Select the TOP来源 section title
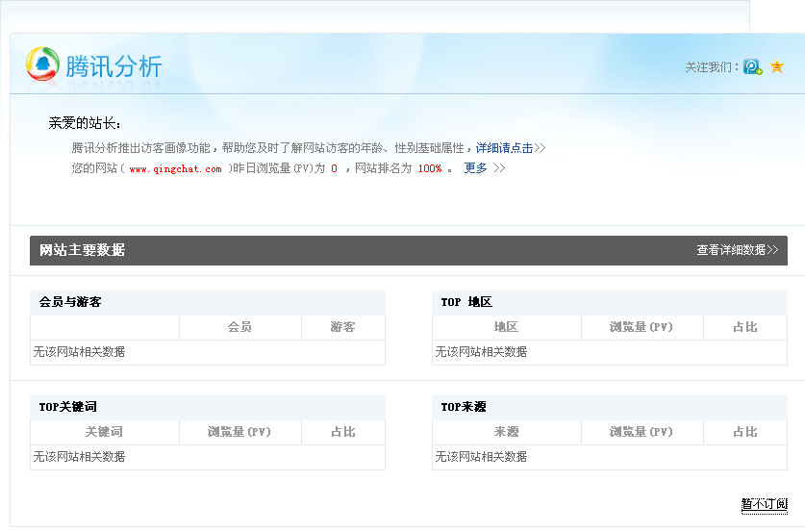Viewport: 805px width, 532px height. (464, 407)
